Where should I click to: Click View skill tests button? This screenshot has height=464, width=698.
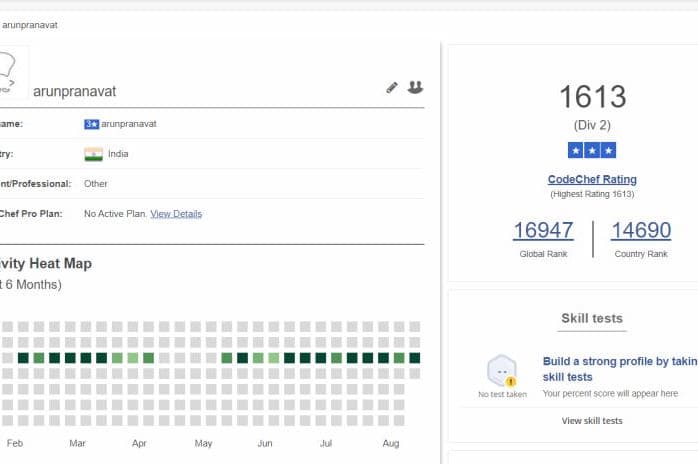592,421
